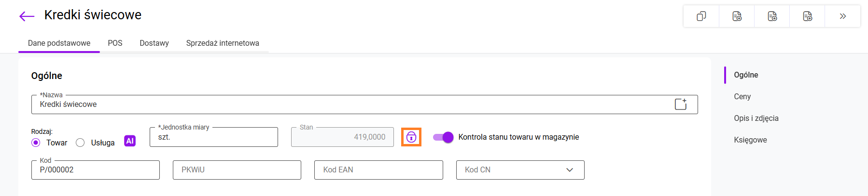The image size is (868, 196).
Task: Switch to the POS tab
Action: [115, 43]
